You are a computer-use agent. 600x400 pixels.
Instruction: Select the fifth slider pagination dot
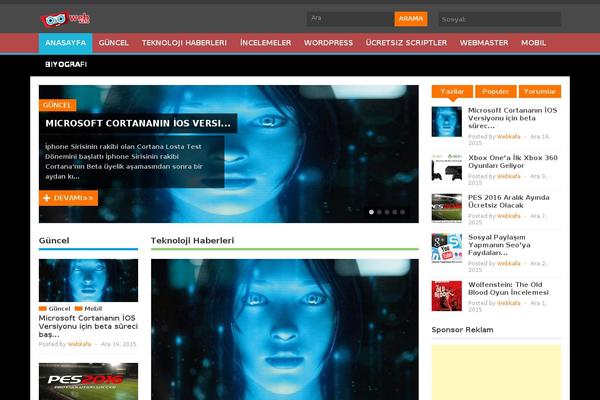click(x=403, y=212)
